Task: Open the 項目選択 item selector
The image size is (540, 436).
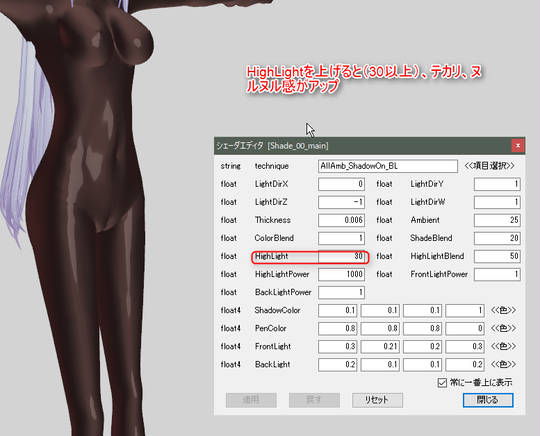Action: 489,166
